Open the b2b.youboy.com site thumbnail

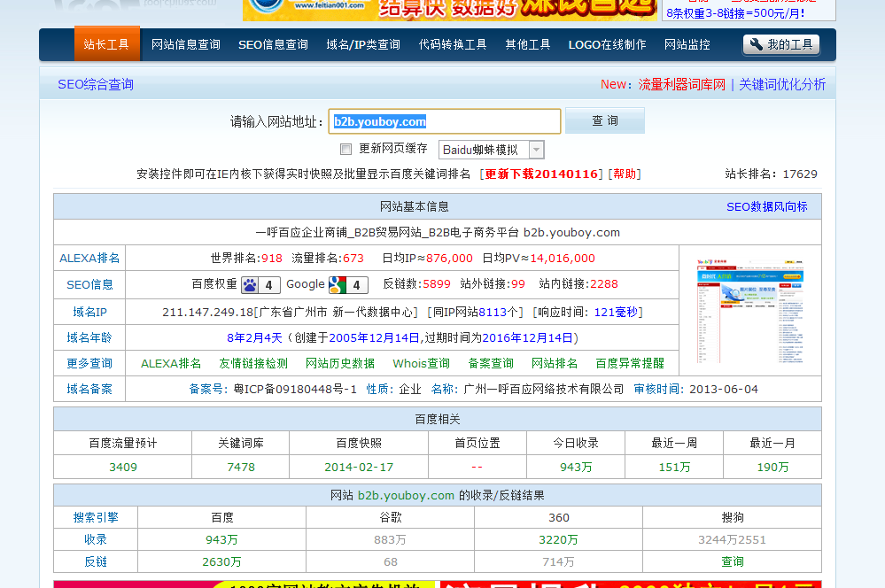(x=749, y=309)
